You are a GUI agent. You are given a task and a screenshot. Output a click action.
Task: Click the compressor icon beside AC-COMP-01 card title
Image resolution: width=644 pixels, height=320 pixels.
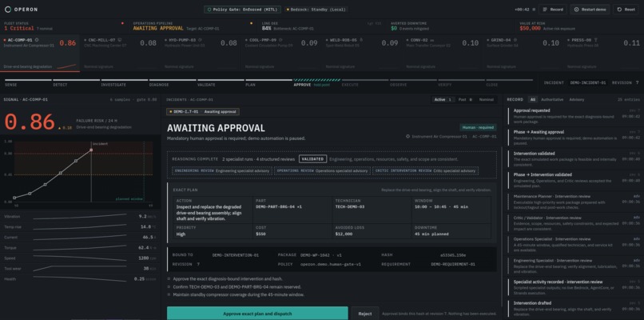[37, 40]
